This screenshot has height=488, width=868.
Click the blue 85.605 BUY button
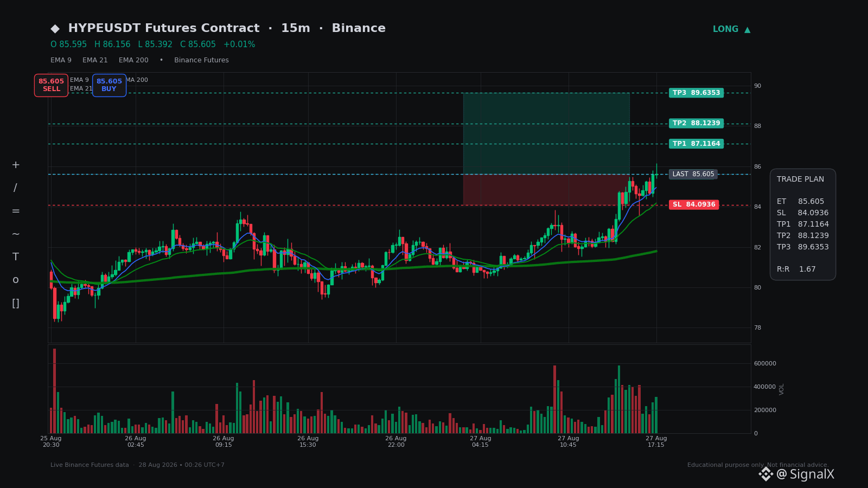109,85
